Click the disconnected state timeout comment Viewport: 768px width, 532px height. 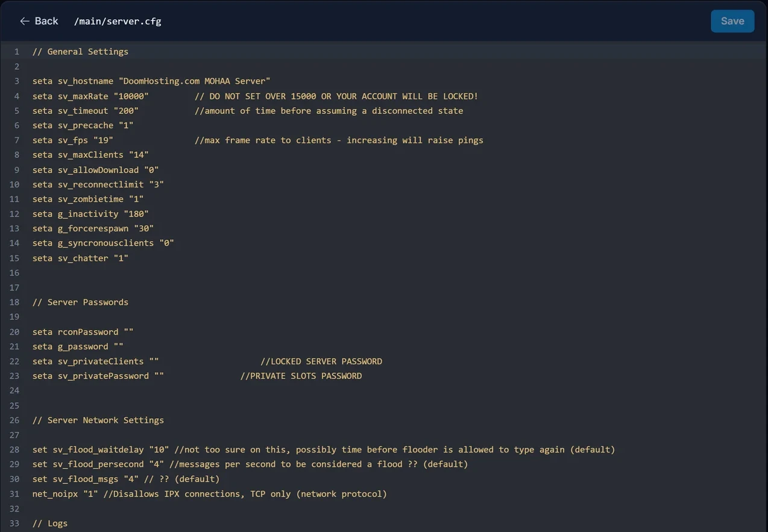(329, 111)
